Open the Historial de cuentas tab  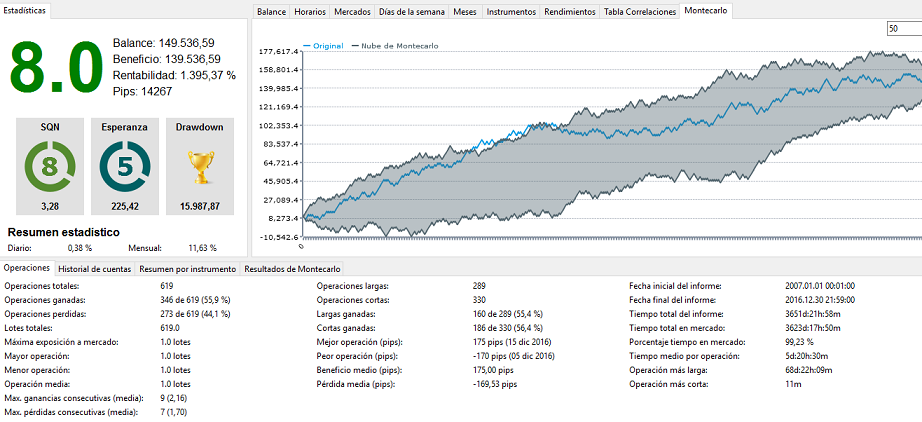[x=94, y=269]
